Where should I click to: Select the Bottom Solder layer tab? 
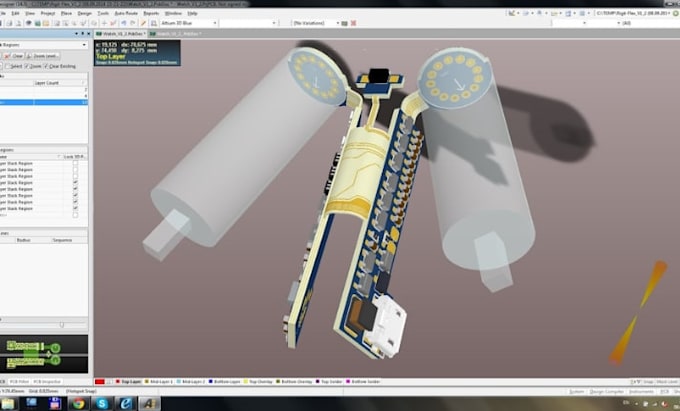[363, 382]
